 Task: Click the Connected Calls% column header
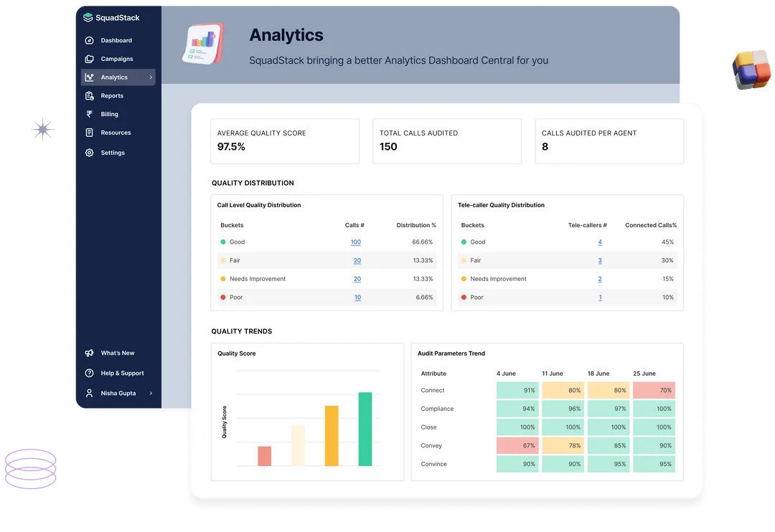tap(651, 225)
